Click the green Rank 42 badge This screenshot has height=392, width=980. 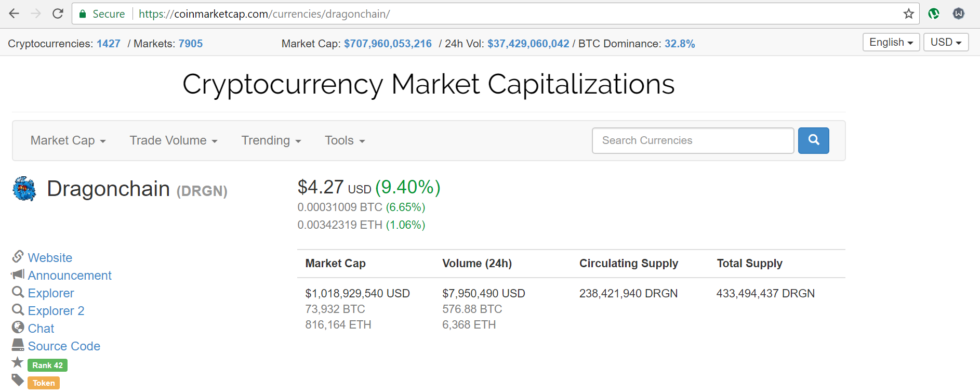(x=47, y=365)
